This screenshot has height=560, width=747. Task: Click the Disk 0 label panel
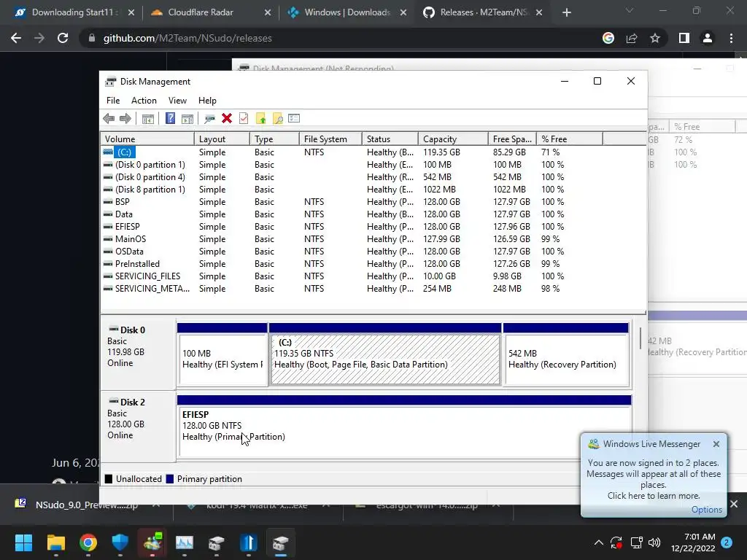138,354
